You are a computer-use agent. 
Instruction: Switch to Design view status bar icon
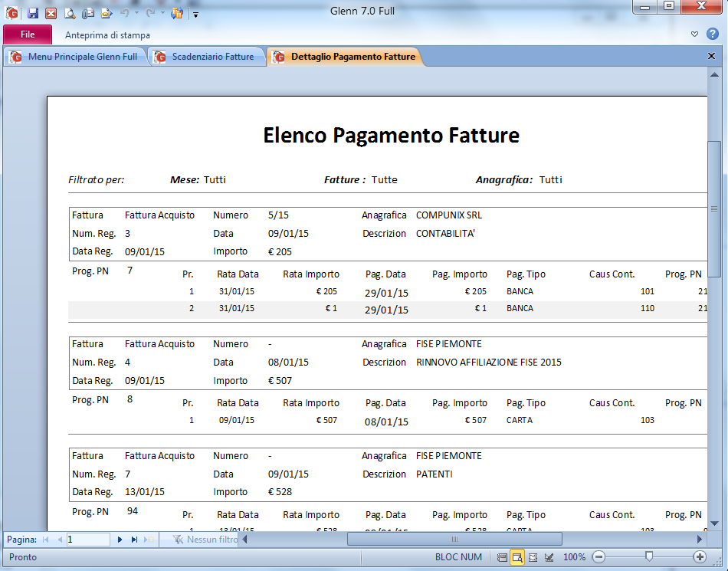tap(549, 557)
